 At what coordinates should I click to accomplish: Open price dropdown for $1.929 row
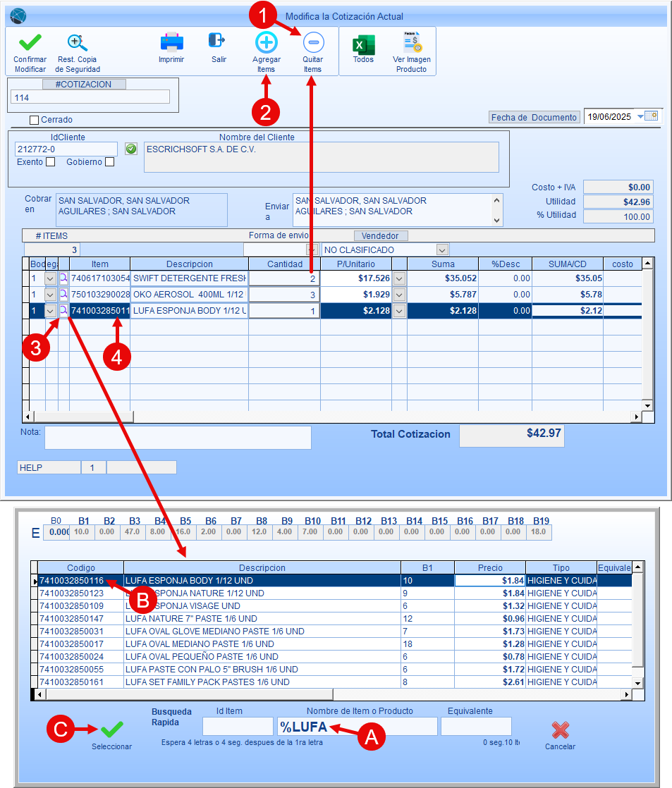(399, 295)
